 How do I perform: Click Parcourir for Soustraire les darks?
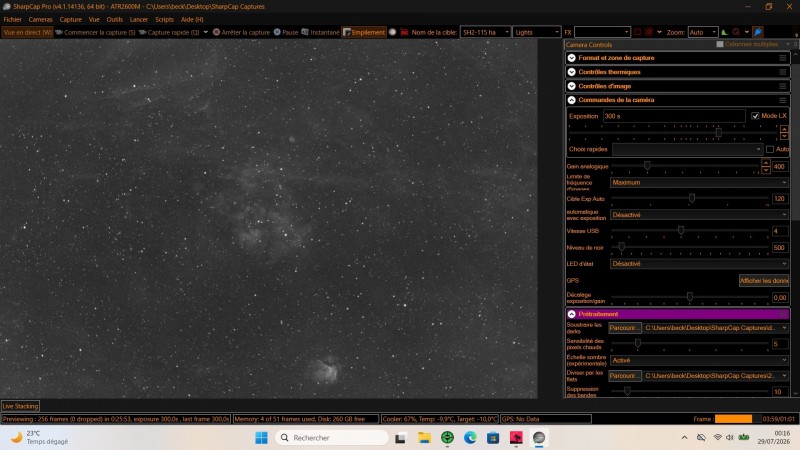pos(624,328)
